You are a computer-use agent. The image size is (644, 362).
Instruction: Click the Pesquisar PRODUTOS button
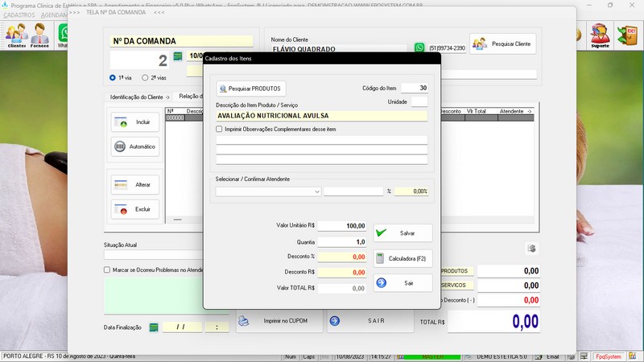click(x=251, y=88)
